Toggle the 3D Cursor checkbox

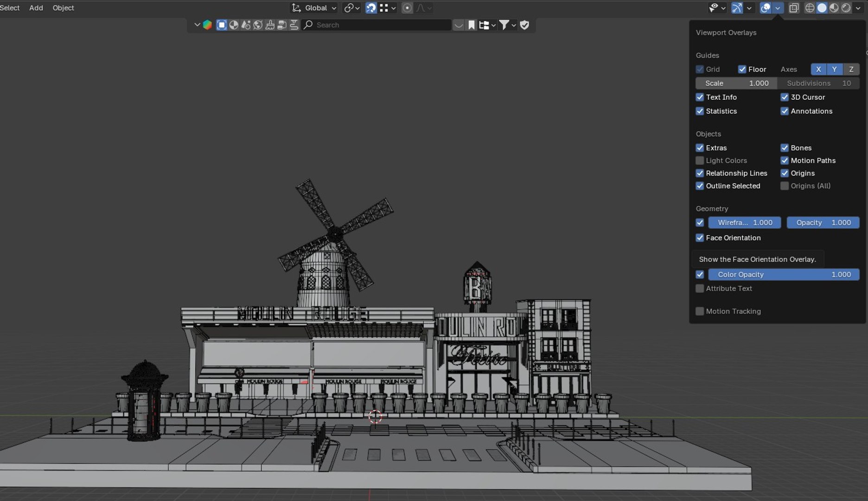coord(785,97)
